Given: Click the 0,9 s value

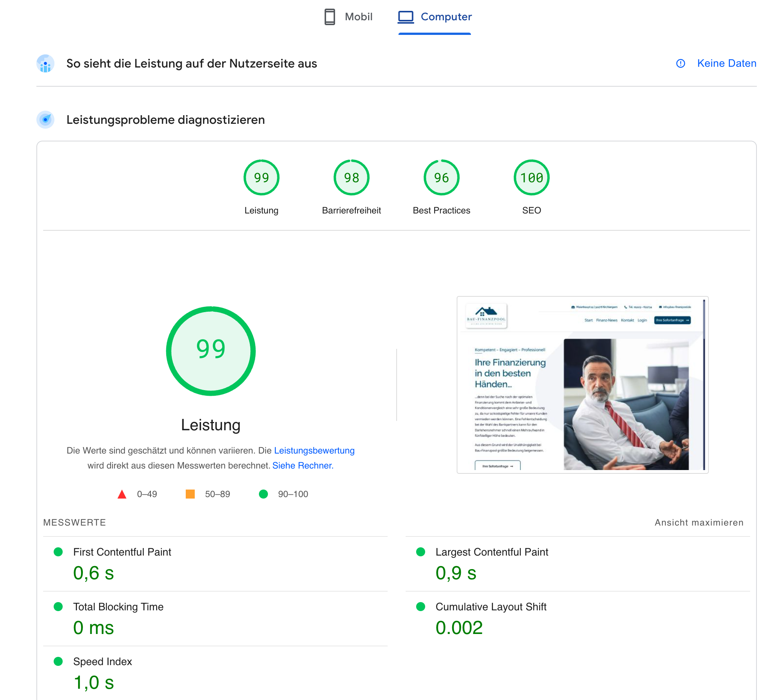Looking at the screenshot, I should (456, 573).
